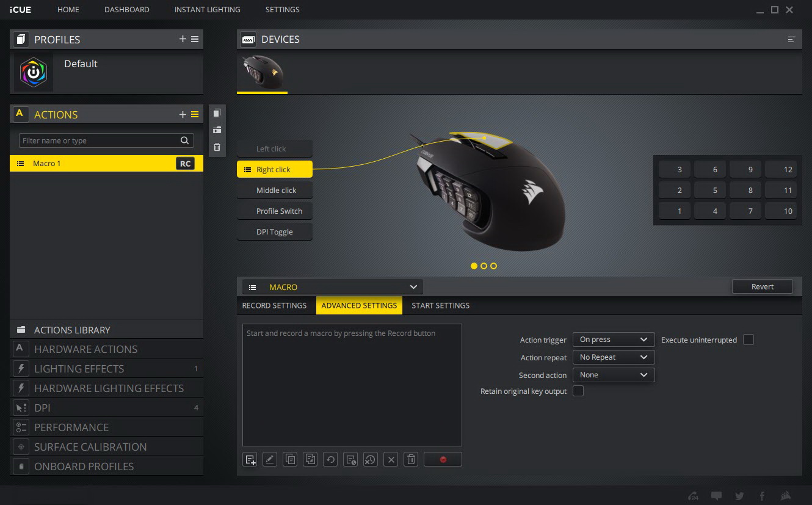Expand Lighting Effects section
Viewport: 812px width, 505px height.
pyautogui.click(x=106, y=369)
